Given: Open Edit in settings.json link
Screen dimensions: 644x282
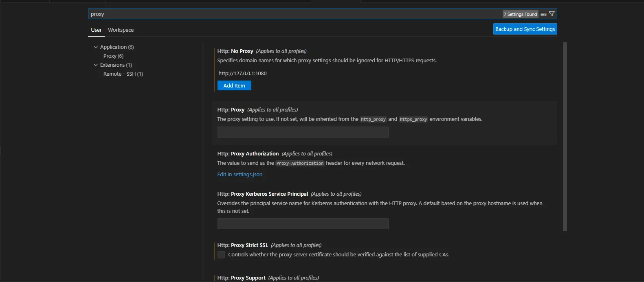Looking at the screenshot, I should [240, 175].
